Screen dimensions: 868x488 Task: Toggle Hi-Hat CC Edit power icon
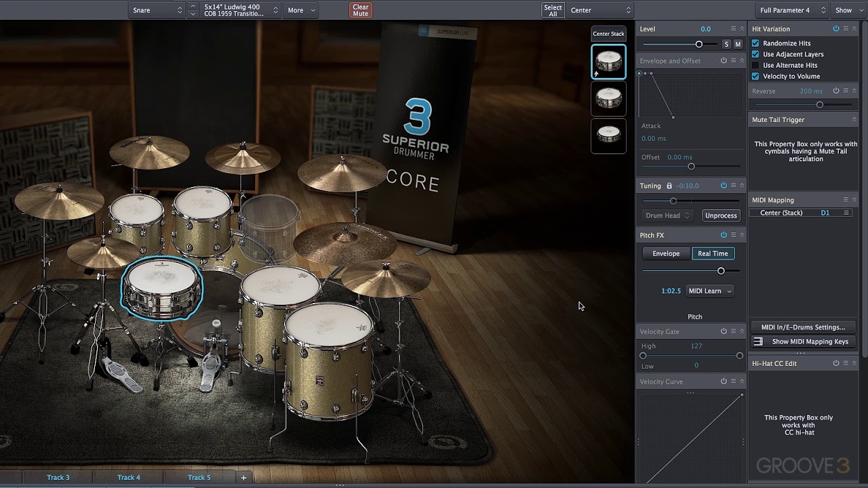(x=835, y=363)
